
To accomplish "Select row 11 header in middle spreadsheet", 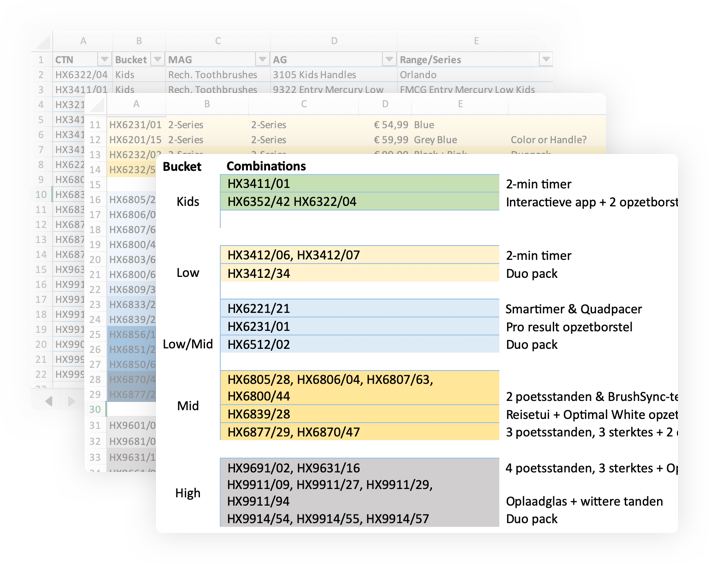I will (x=95, y=125).
